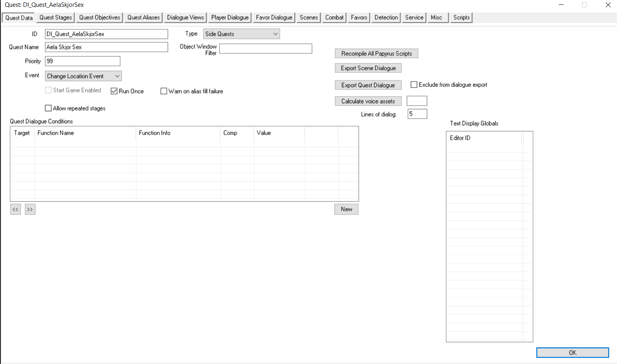Minimize the Quest window
The width and height of the screenshot is (617, 364).
pos(561,5)
